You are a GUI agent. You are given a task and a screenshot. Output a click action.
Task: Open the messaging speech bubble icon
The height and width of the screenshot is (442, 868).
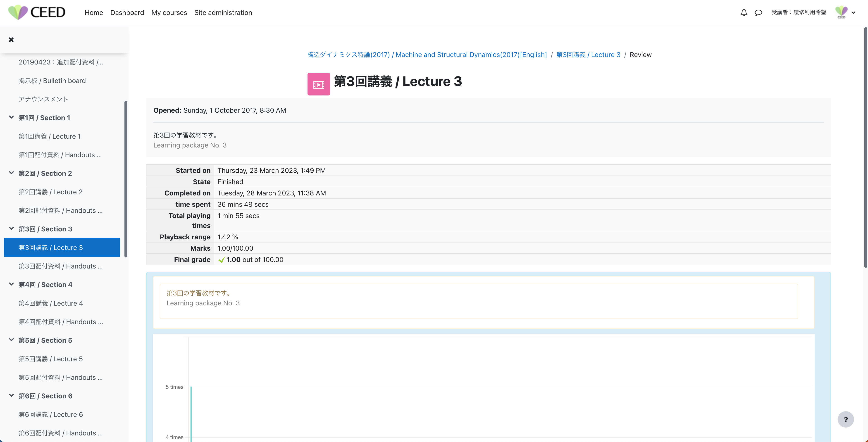(x=758, y=12)
